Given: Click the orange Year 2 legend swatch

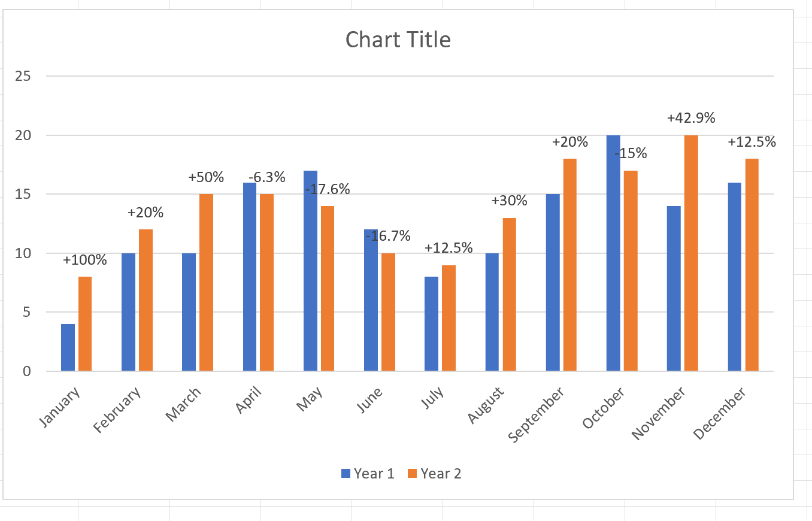Looking at the screenshot, I should [x=412, y=474].
